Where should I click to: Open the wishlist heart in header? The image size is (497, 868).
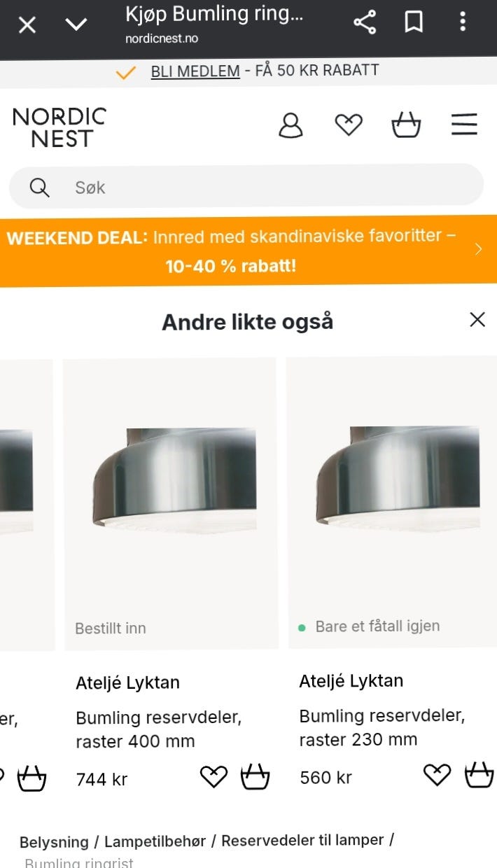tap(349, 125)
